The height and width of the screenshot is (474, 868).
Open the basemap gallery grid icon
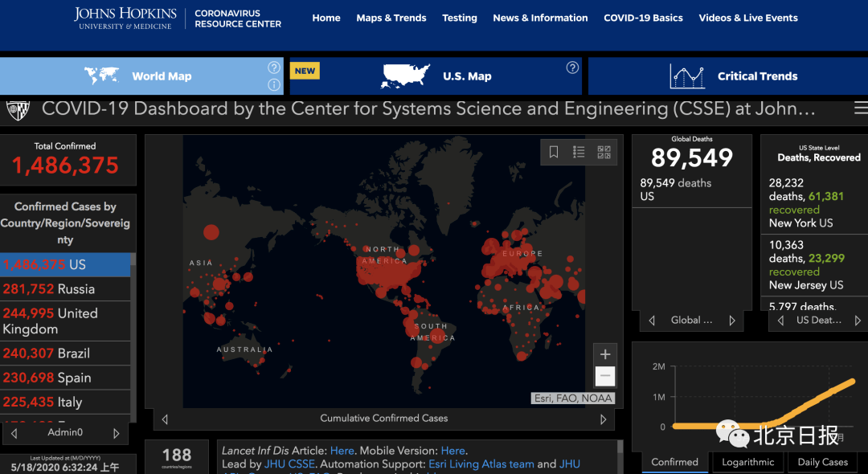click(x=604, y=152)
